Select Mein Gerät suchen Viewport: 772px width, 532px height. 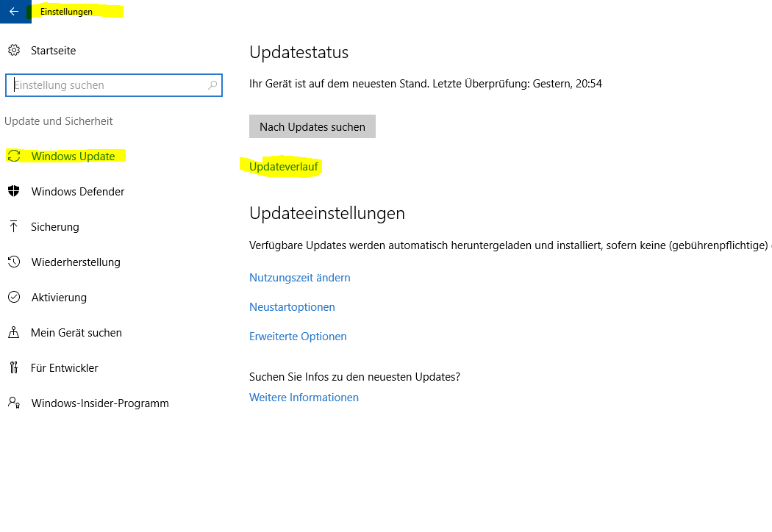pos(76,333)
